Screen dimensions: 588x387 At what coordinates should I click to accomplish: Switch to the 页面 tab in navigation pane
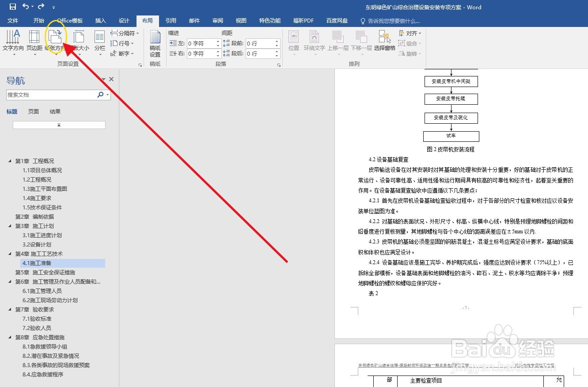33,111
